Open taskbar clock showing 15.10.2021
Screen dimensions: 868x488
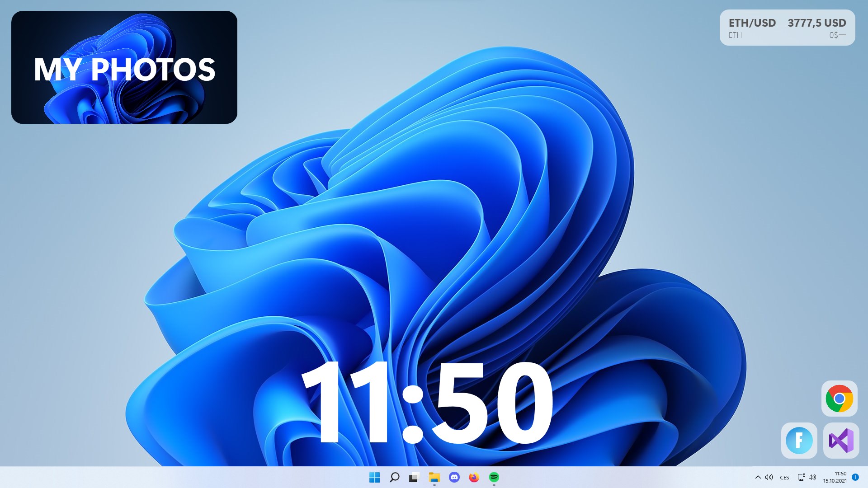[x=835, y=477]
